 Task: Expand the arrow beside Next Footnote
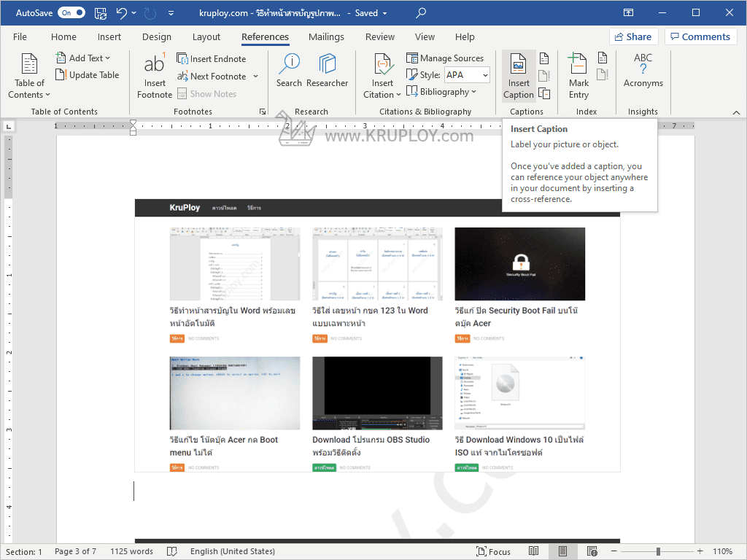[256, 76]
